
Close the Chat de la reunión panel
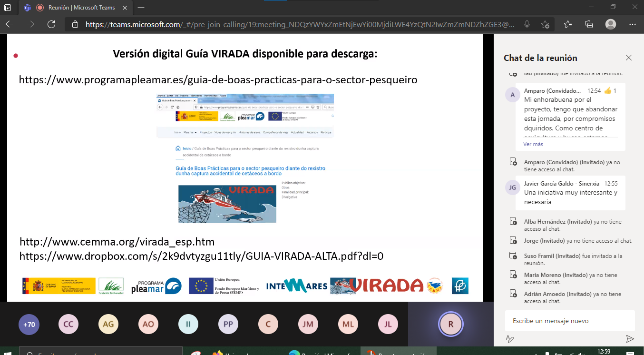tap(629, 58)
